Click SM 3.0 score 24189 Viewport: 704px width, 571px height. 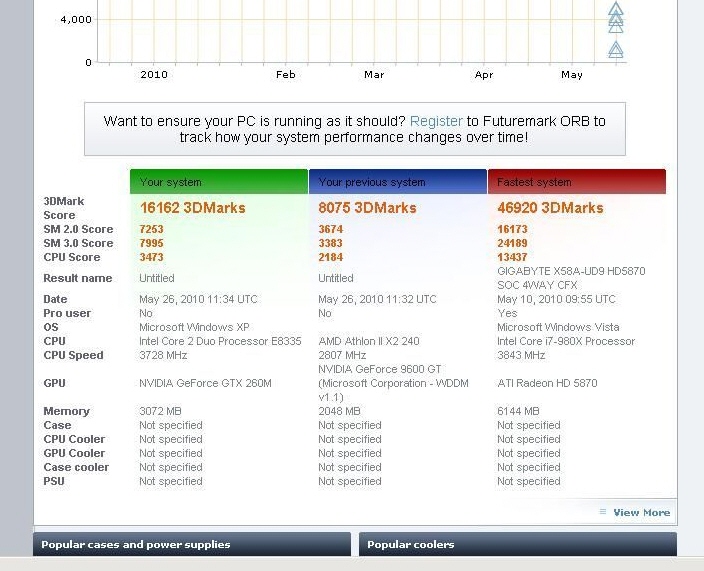click(512, 243)
